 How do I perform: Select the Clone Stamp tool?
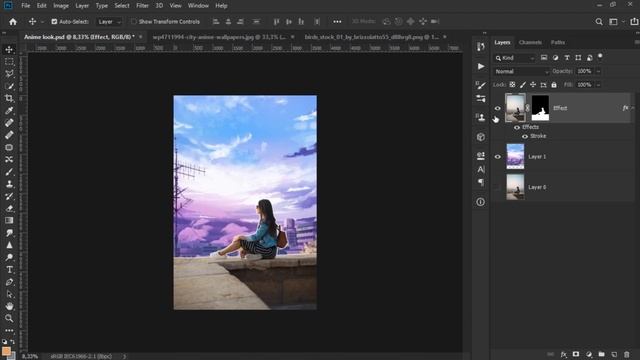pyautogui.click(x=9, y=184)
